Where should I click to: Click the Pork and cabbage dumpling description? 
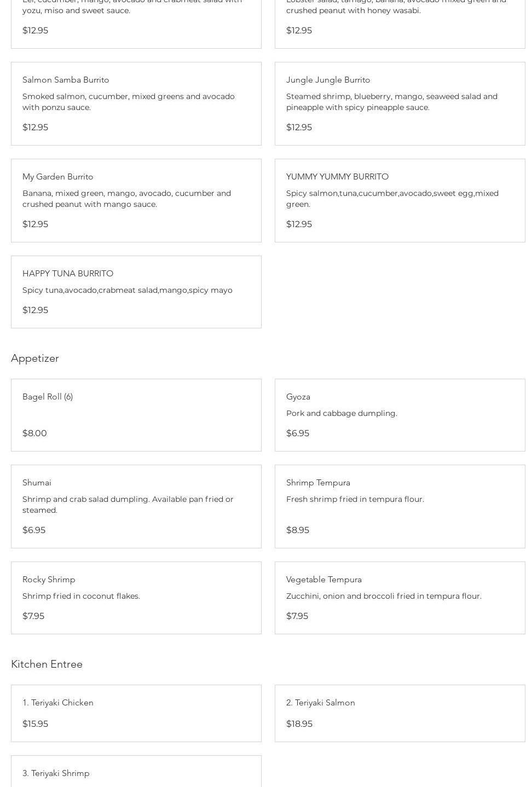[342, 413]
